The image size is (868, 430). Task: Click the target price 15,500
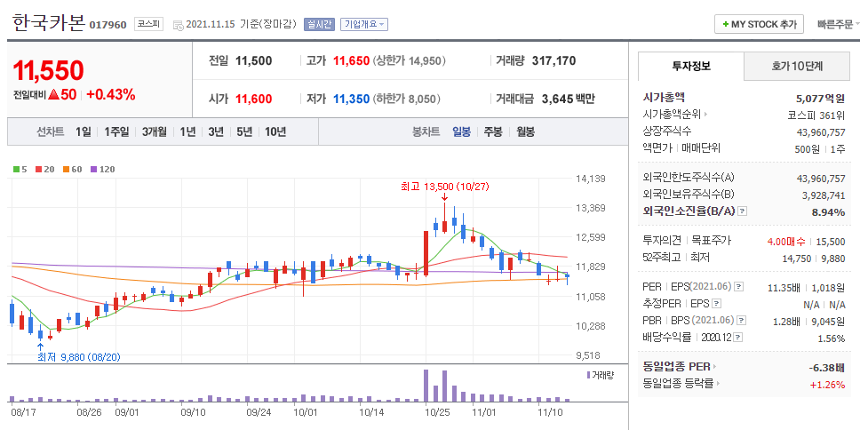click(831, 242)
